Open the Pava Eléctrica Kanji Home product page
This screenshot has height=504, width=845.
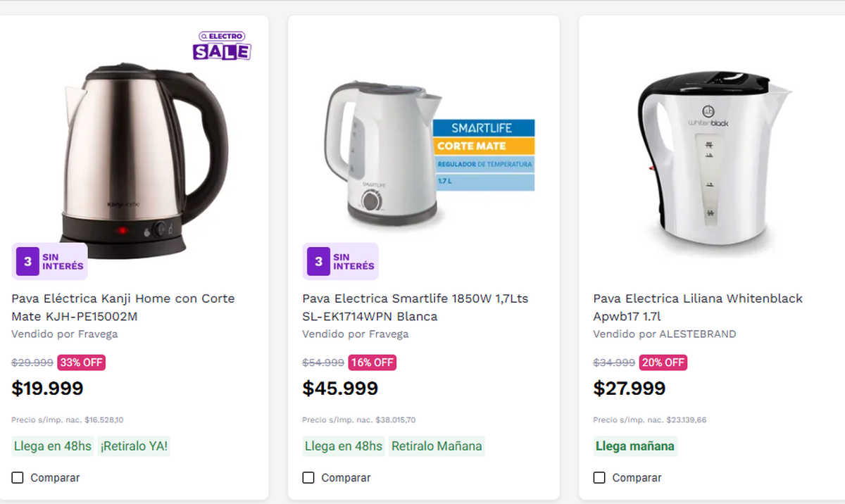123,308
